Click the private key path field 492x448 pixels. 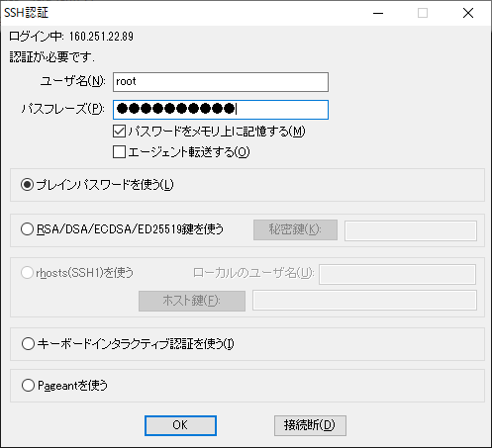411,230
